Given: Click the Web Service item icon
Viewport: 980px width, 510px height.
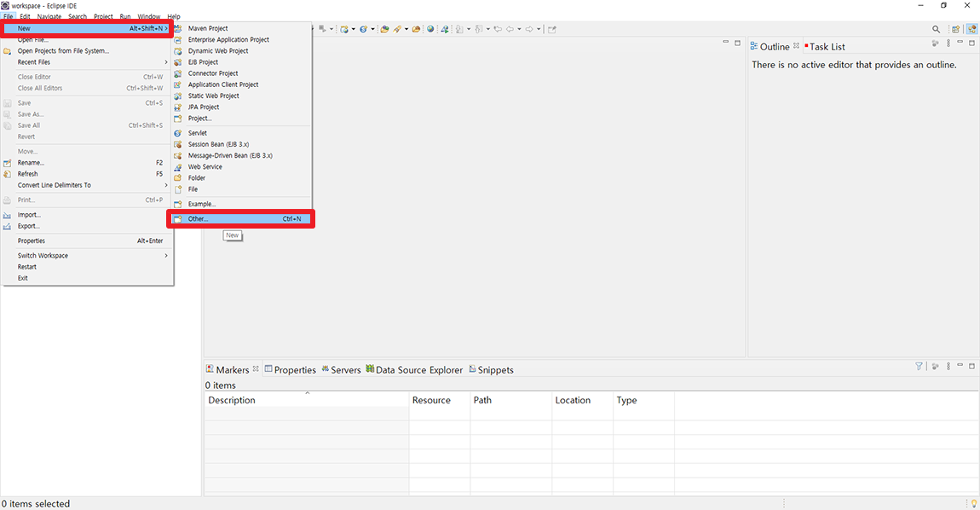Looking at the screenshot, I should (178, 166).
